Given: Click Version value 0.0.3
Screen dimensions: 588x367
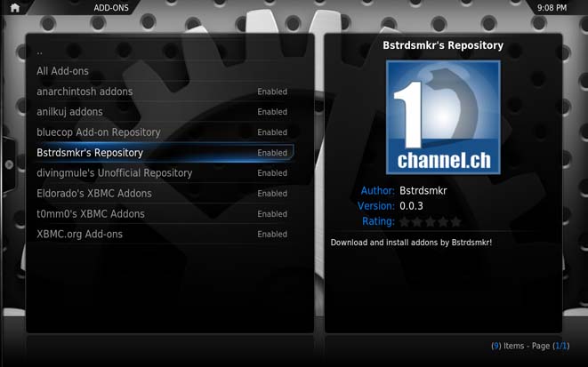Looking at the screenshot, I should click(411, 206).
